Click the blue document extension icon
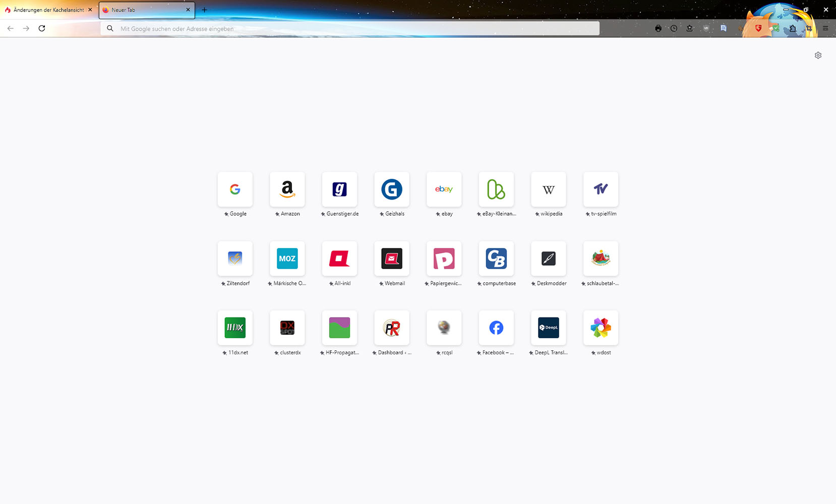Screen dimensions: 836x504 pyautogui.click(x=724, y=28)
